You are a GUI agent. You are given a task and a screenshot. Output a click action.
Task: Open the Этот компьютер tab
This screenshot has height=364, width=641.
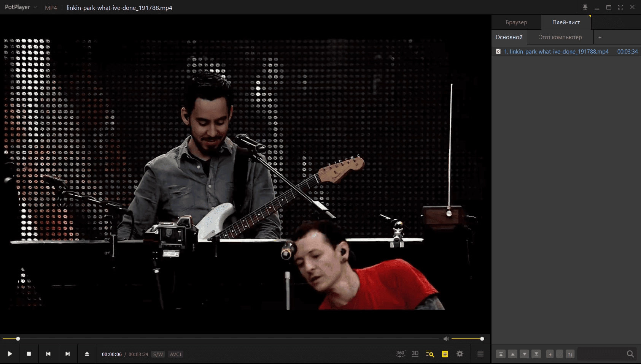coord(560,37)
